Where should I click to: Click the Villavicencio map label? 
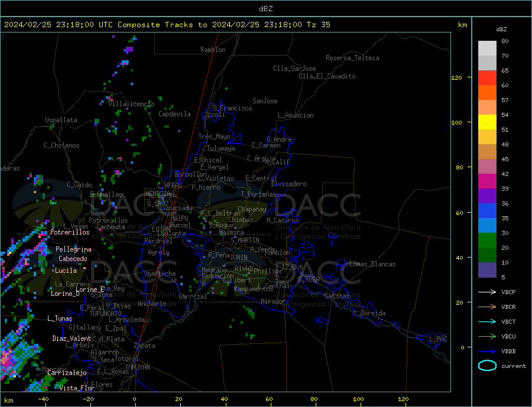click(131, 104)
